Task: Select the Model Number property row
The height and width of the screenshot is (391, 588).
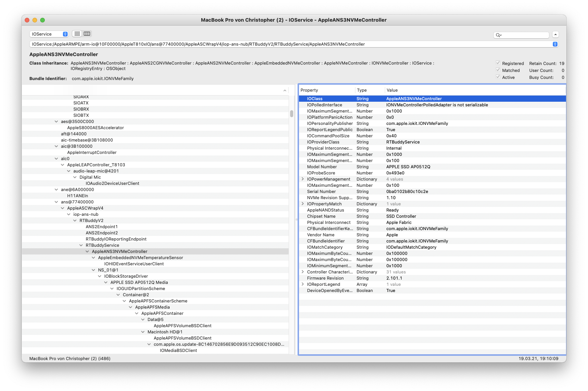Action: (x=432, y=167)
